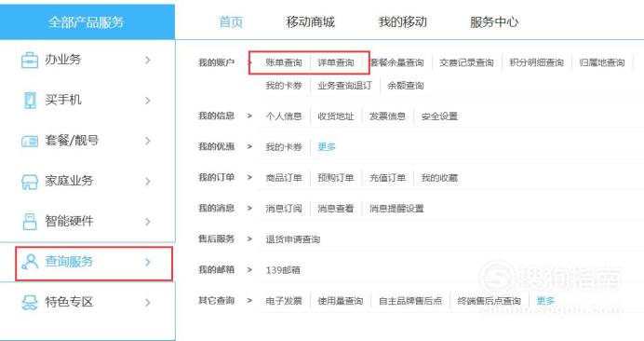Open the 详单查询 link
Image resolution: width=644 pixels, height=341 pixels.
(x=336, y=62)
